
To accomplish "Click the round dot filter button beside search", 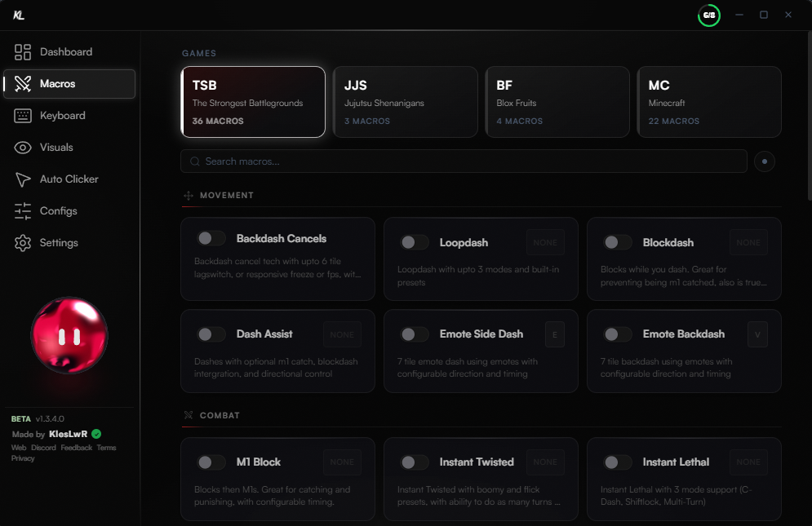I will click(765, 161).
